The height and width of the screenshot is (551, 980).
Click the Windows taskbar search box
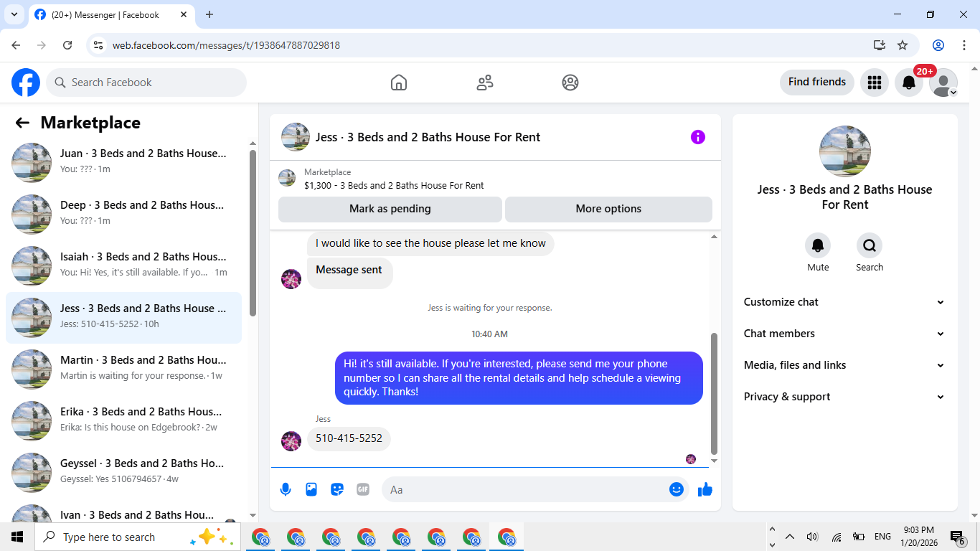(x=138, y=537)
